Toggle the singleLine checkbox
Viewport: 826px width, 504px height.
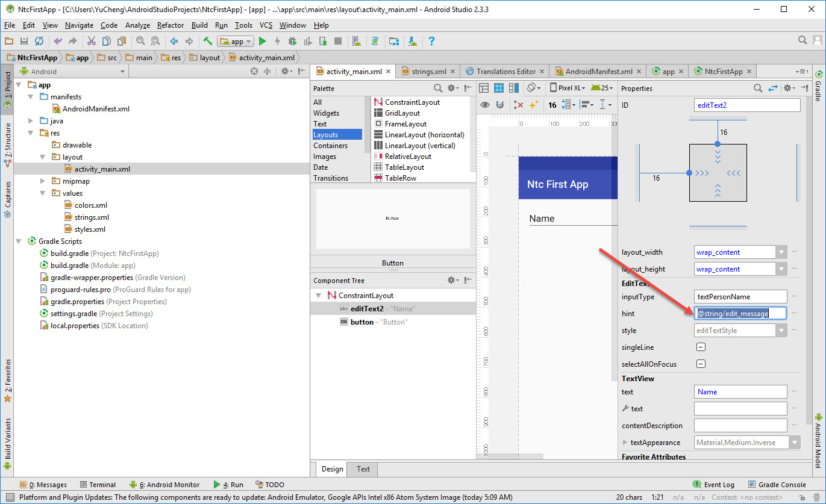tap(701, 347)
